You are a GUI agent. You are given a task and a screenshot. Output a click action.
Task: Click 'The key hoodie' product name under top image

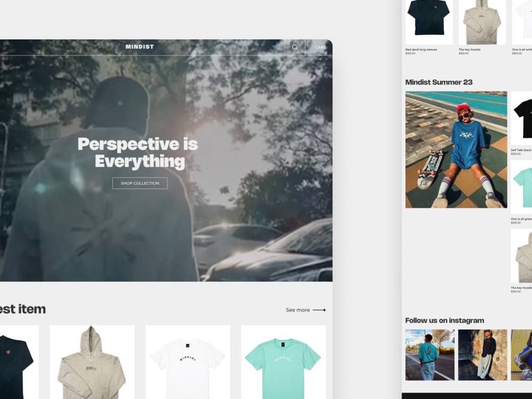pos(470,49)
